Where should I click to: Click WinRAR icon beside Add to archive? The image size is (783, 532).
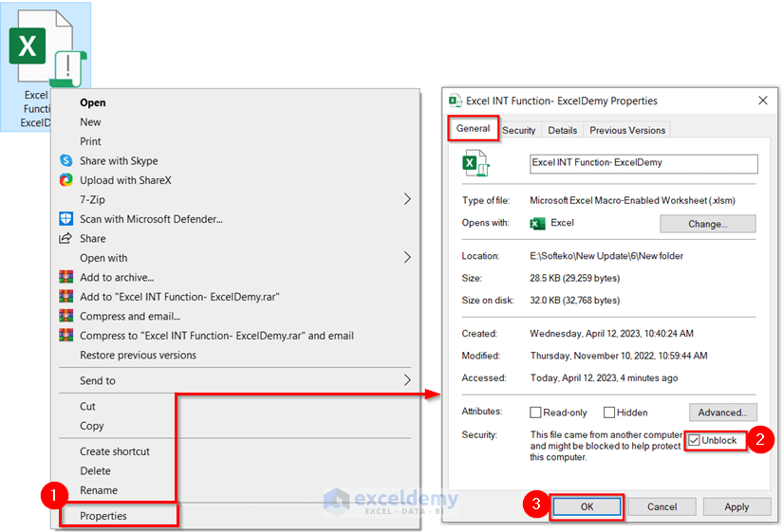[65, 277]
